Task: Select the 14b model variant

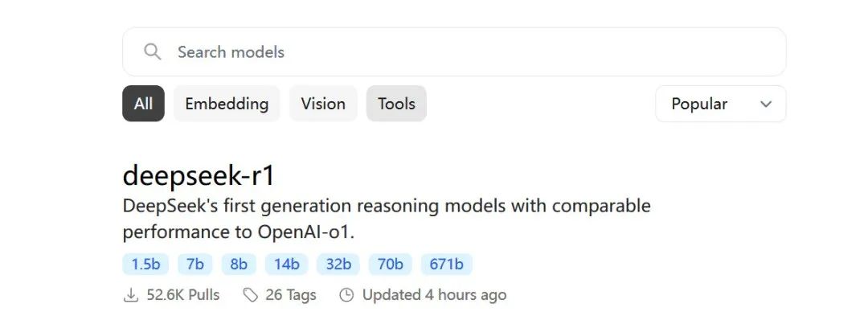Action: click(286, 265)
